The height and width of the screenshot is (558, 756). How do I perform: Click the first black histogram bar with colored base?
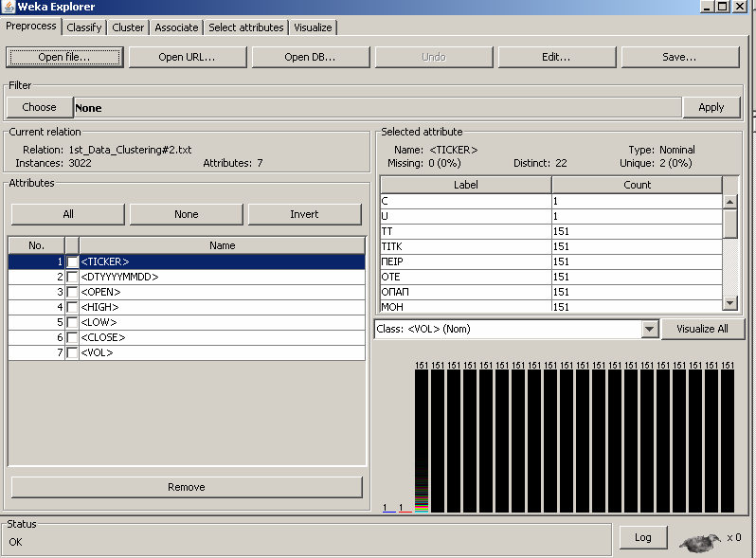click(422, 441)
